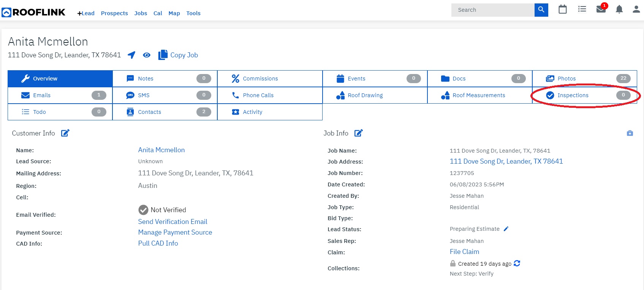Open Tools menu item
This screenshot has width=644, height=290.
click(193, 13)
